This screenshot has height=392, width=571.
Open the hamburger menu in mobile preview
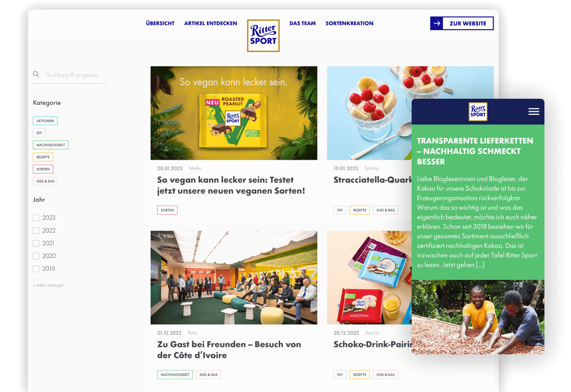click(x=533, y=112)
